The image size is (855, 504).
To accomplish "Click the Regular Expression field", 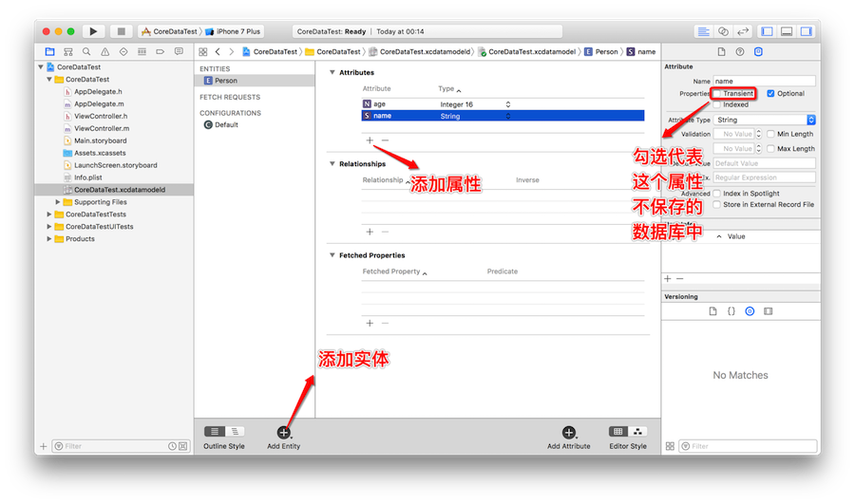I will coord(765,177).
